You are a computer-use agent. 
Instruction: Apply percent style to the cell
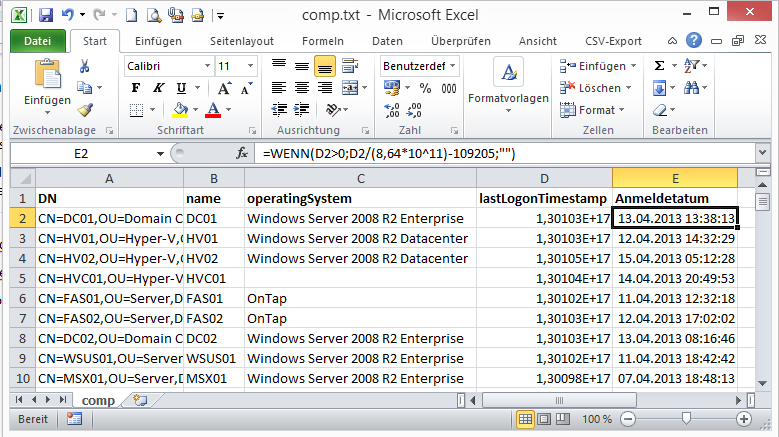[425, 88]
